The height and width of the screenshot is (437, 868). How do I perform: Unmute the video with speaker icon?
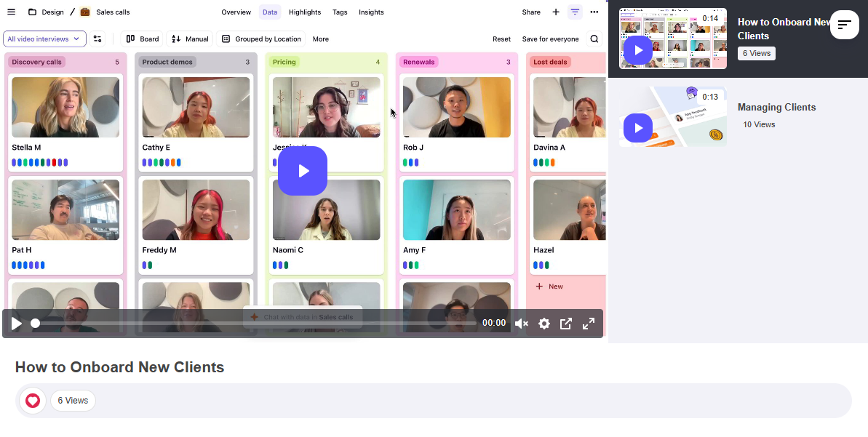521,324
